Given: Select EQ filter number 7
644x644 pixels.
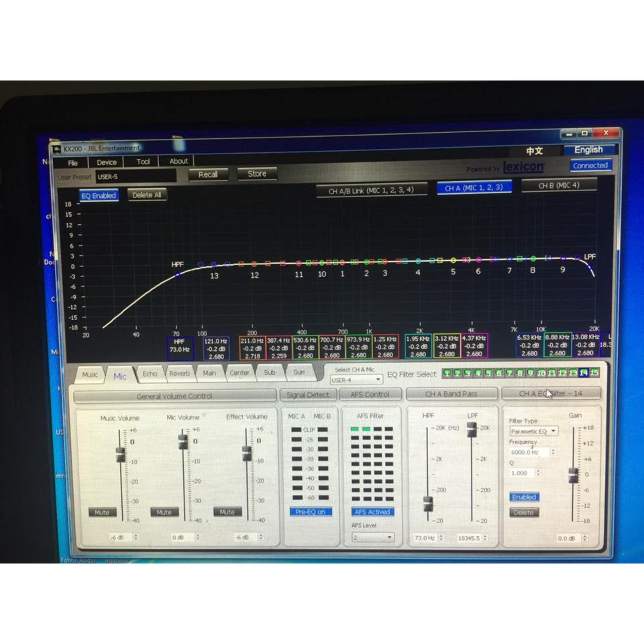Looking at the screenshot, I should tap(509, 373).
